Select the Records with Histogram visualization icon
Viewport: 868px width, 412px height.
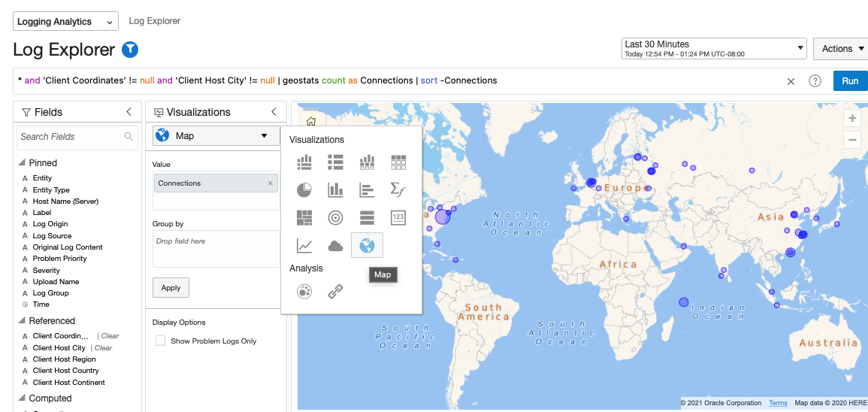304,162
